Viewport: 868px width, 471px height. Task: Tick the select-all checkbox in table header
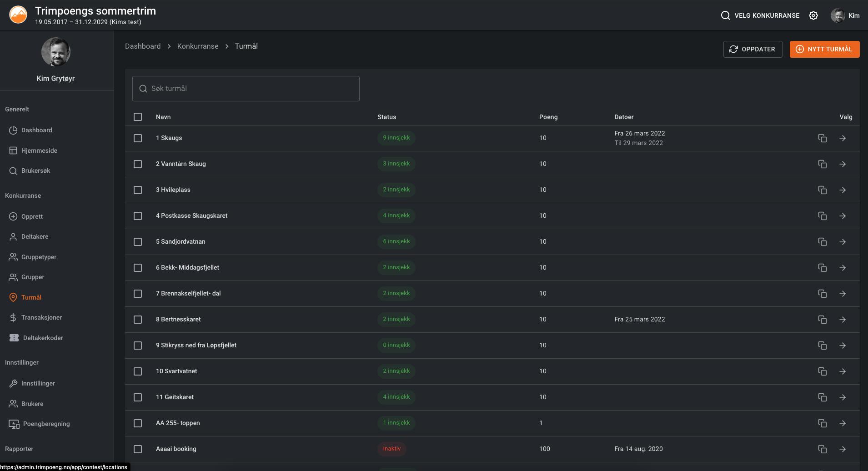point(138,117)
